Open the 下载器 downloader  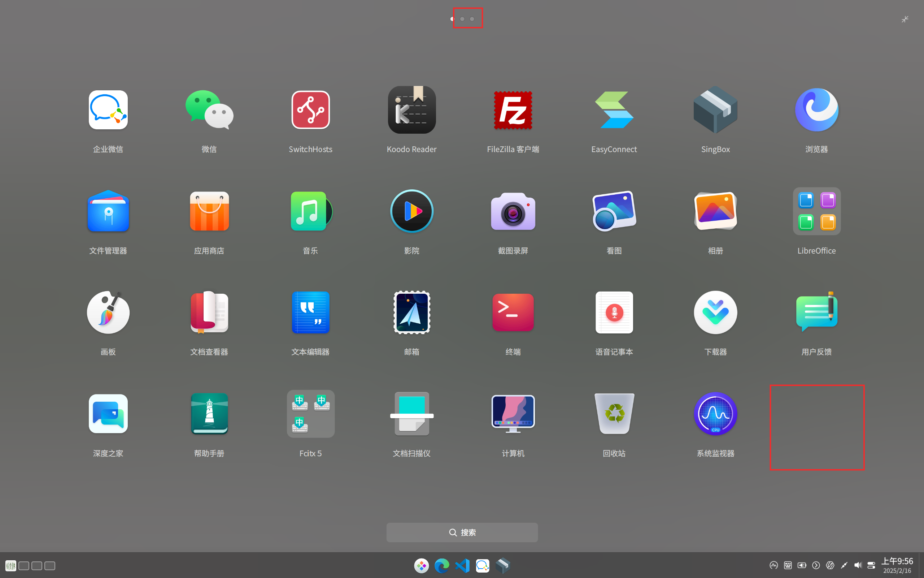coord(715,312)
